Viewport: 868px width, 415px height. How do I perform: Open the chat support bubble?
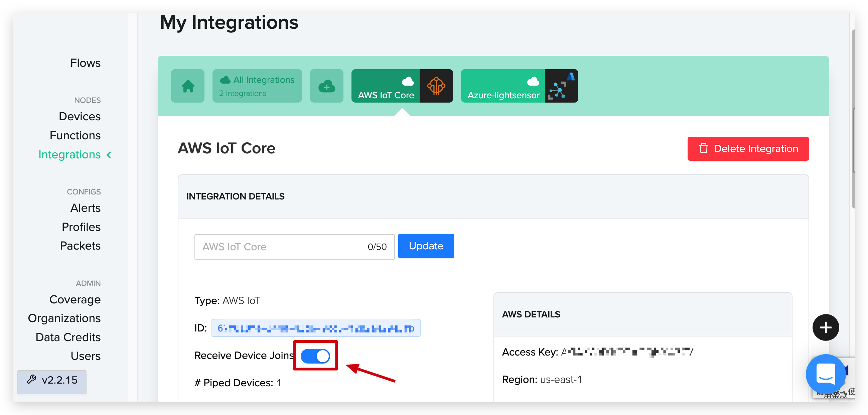826,374
